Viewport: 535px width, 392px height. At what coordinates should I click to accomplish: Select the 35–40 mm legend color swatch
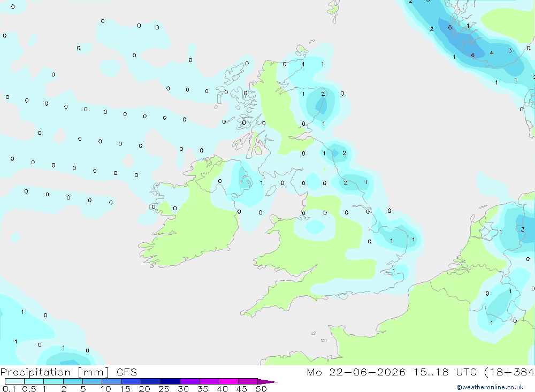pyautogui.click(x=209, y=381)
